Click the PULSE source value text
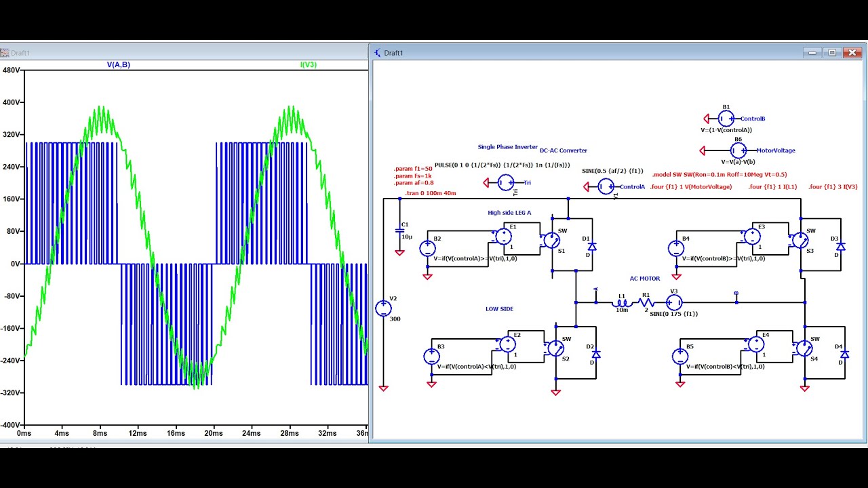868x488 pixels. point(502,165)
